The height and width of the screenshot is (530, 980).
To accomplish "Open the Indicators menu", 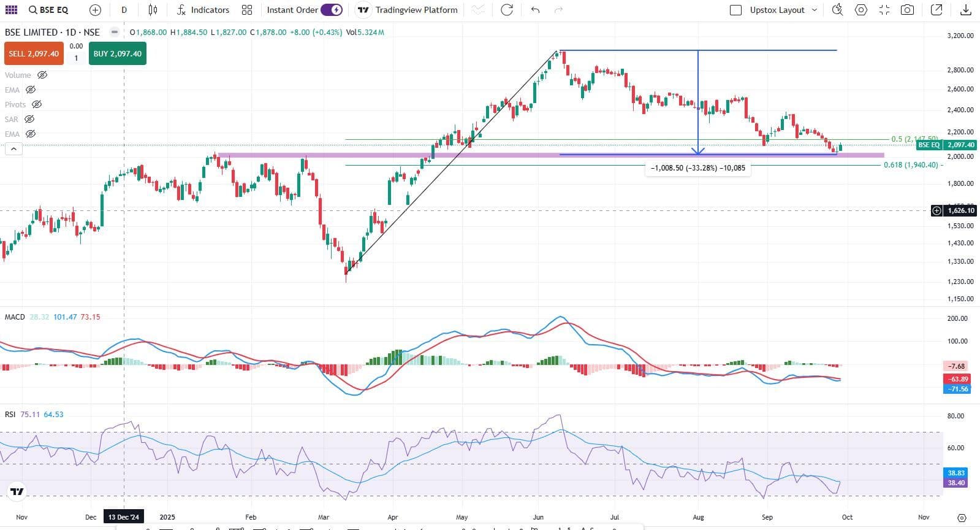I will coord(203,10).
